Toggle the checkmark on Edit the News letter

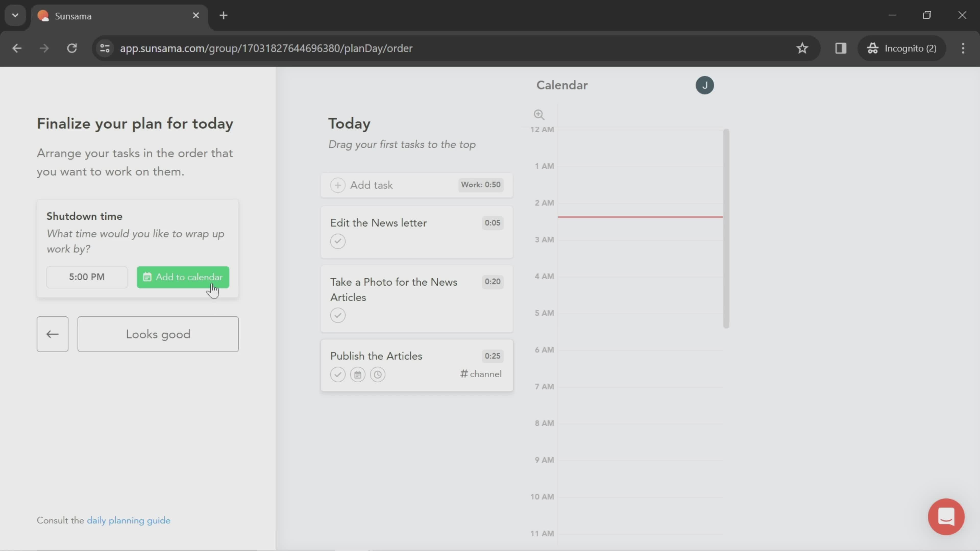point(338,241)
